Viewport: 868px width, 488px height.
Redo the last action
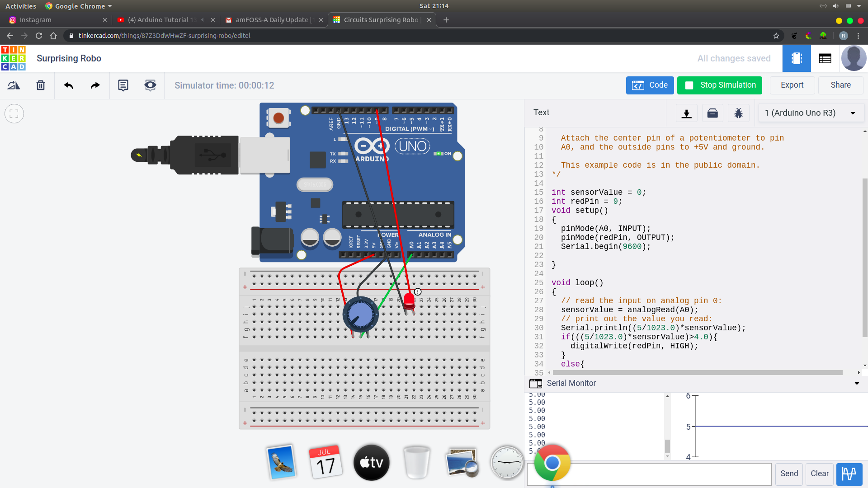(95, 85)
